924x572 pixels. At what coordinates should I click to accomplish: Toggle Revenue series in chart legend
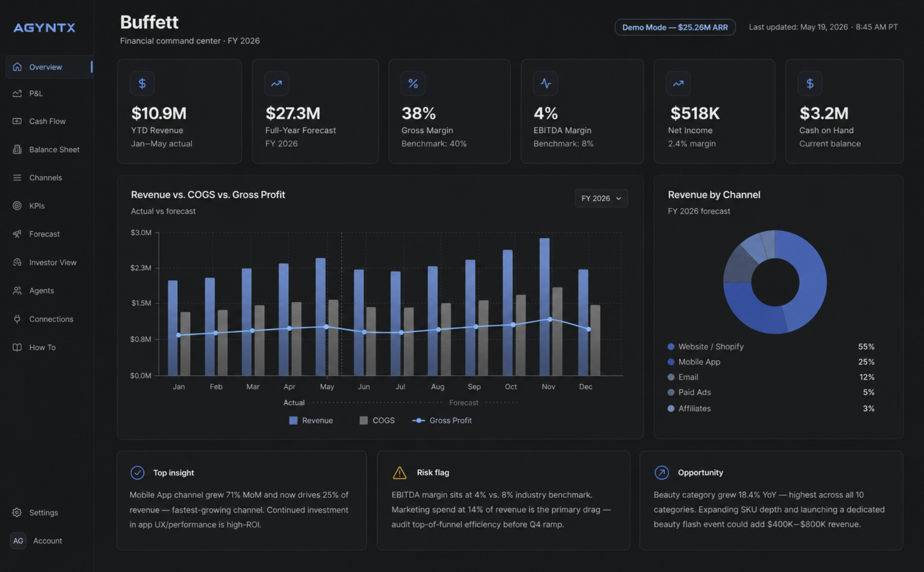click(311, 420)
